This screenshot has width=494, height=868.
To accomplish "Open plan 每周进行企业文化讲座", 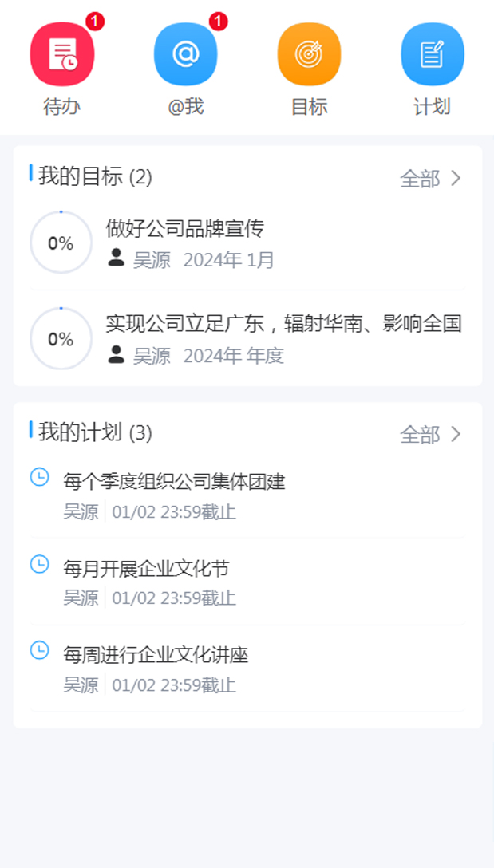I will pos(156,656).
